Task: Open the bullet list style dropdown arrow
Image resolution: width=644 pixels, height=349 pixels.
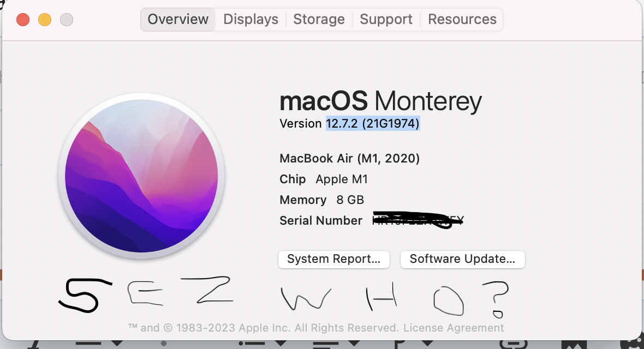Action: (281, 343)
